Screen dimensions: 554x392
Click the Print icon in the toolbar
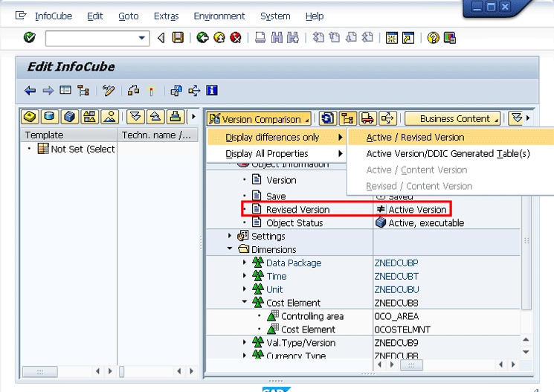(260, 38)
